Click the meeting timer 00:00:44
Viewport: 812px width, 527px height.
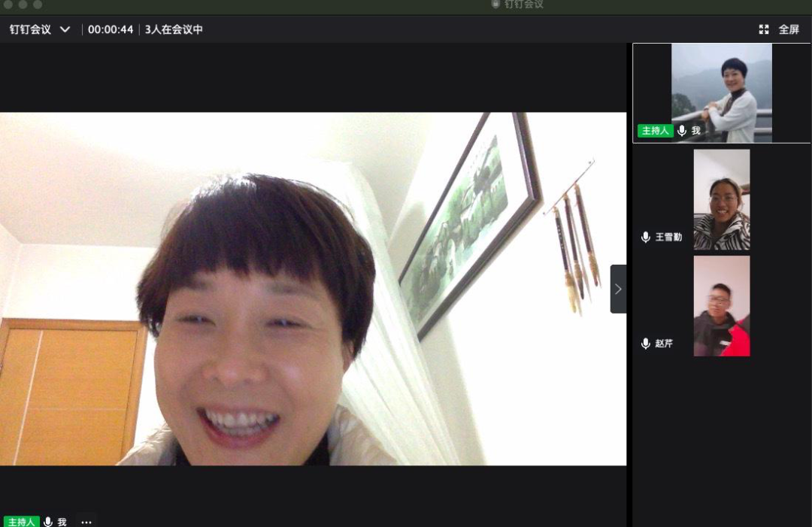[111, 29]
